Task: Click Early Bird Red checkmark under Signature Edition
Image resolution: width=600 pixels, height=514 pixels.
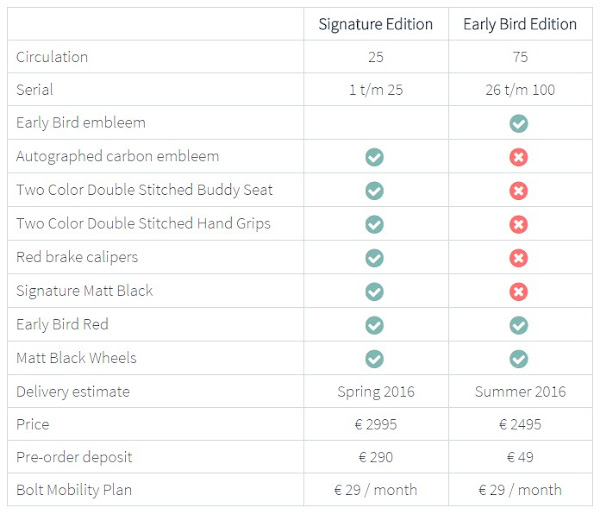Action: (x=375, y=325)
